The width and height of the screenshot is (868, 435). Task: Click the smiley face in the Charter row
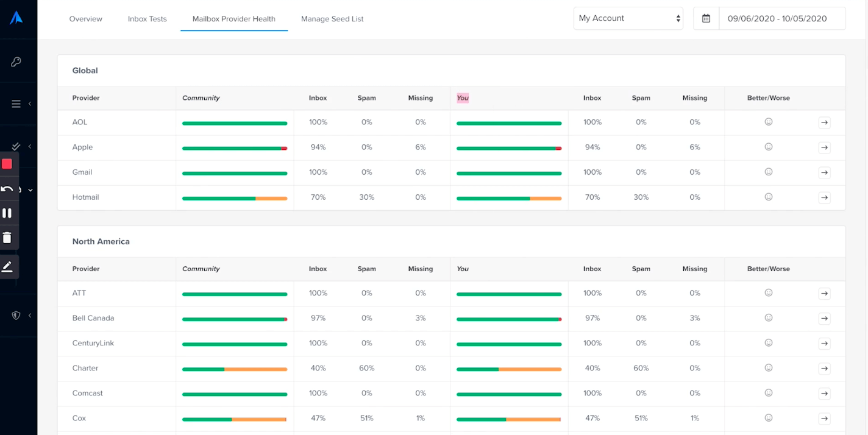[x=769, y=367]
